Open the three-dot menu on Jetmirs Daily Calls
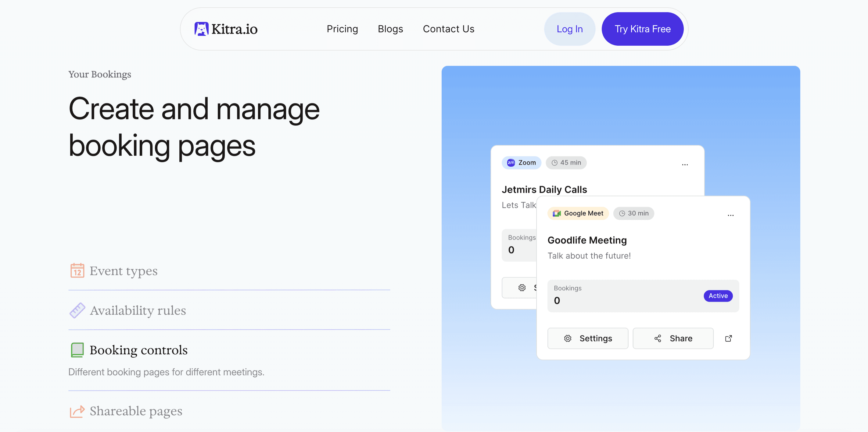Image resolution: width=868 pixels, height=432 pixels. click(x=685, y=164)
